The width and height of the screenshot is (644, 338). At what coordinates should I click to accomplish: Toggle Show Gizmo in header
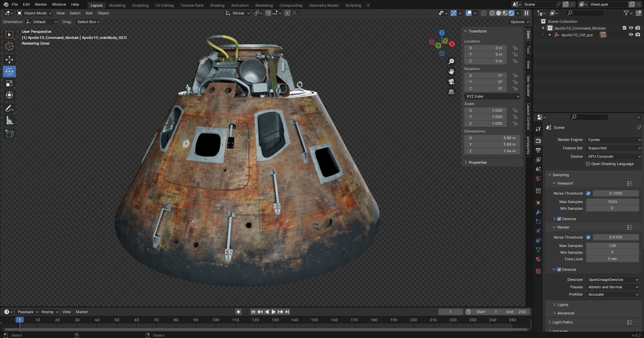[x=454, y=13]
